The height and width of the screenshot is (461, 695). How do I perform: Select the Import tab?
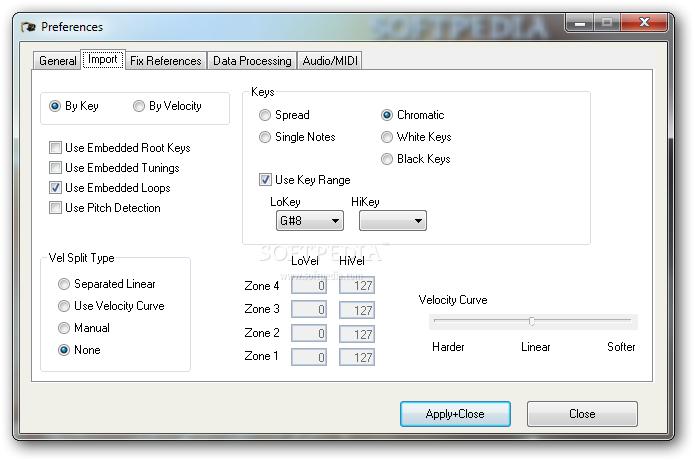[103, 59]
